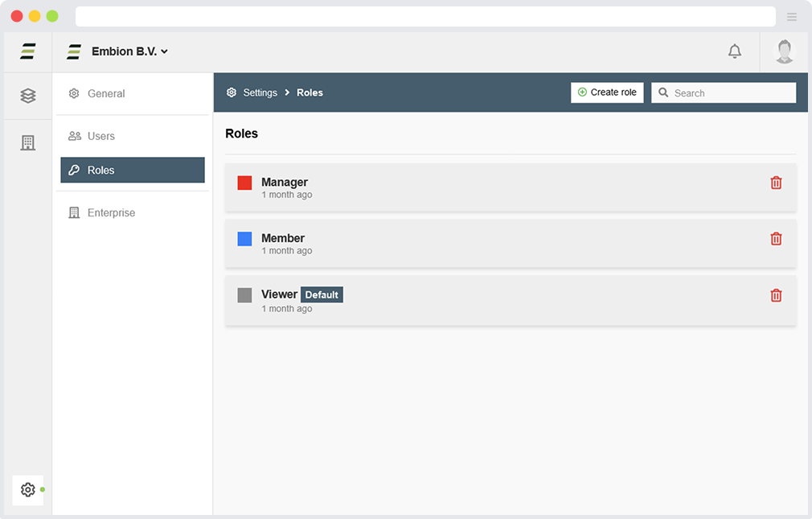
Task: Delete the Viewer role with trash icon
Action: (776, 295)
